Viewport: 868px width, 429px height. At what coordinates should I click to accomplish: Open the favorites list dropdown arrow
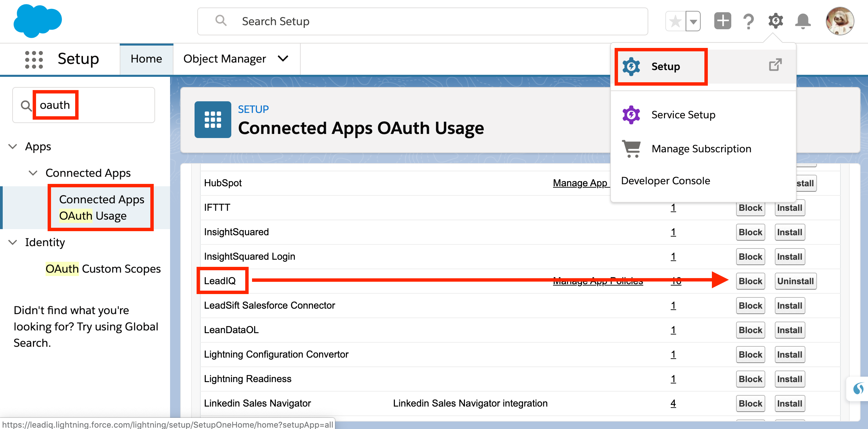point(693,21)
